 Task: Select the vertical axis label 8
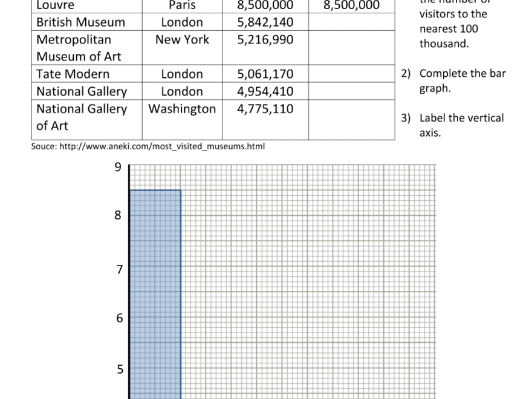118,215
